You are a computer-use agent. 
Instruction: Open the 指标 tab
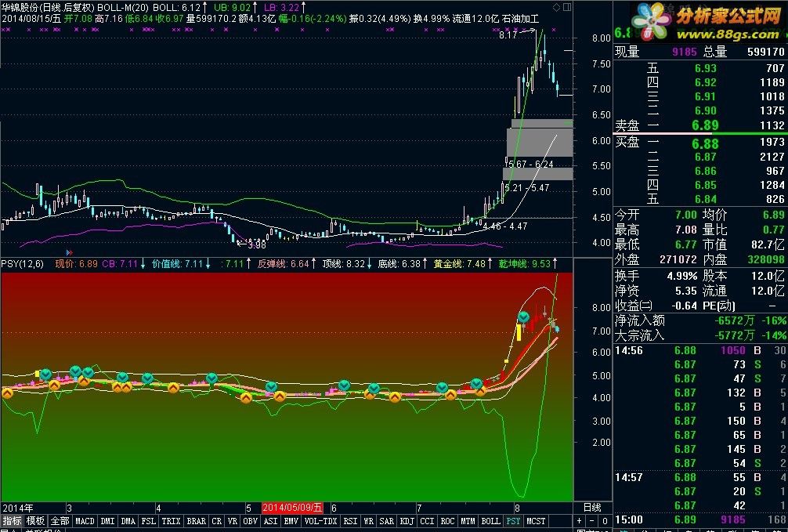(12, 521)
